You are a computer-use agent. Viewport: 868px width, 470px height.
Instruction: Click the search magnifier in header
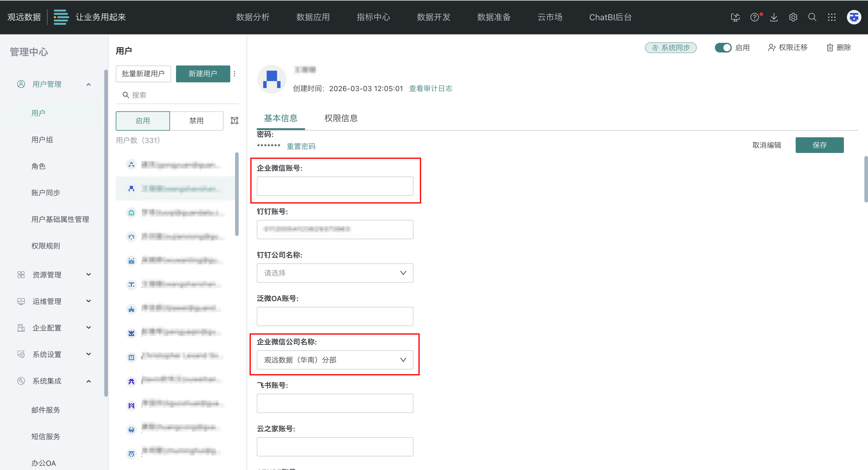pyautogui.click(x=812, y=17)
